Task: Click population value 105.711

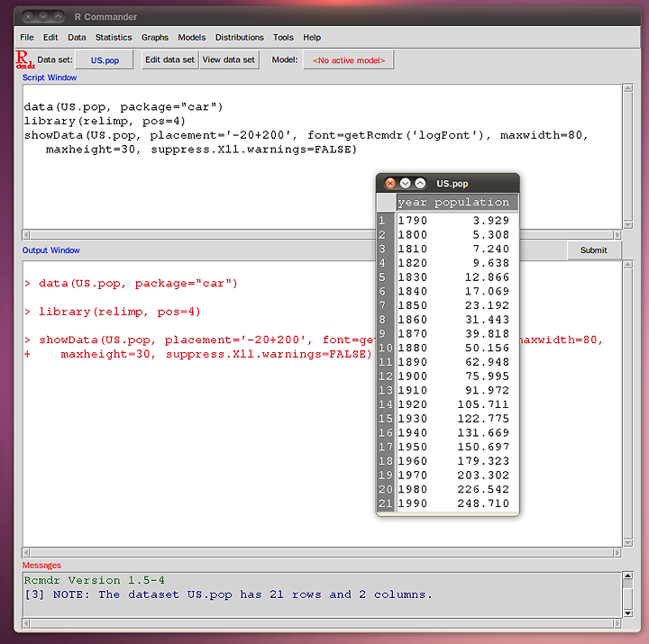Action: [x=483, y=404]
